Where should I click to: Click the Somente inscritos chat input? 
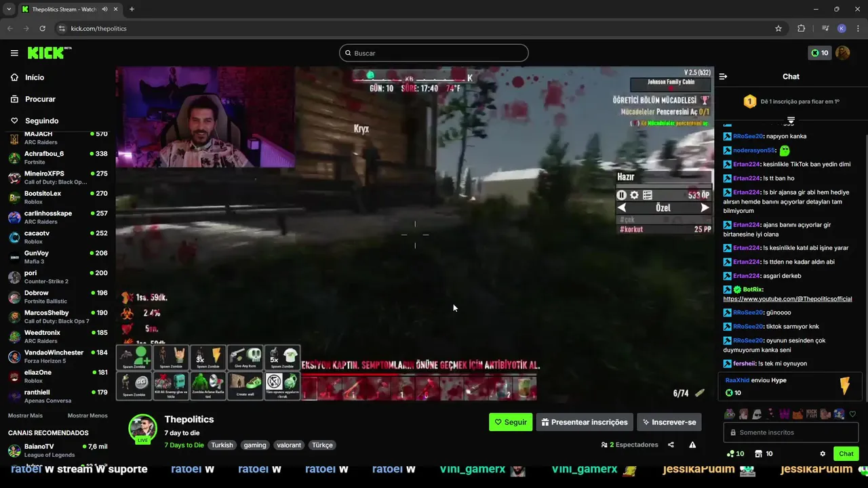coord(791,432)
